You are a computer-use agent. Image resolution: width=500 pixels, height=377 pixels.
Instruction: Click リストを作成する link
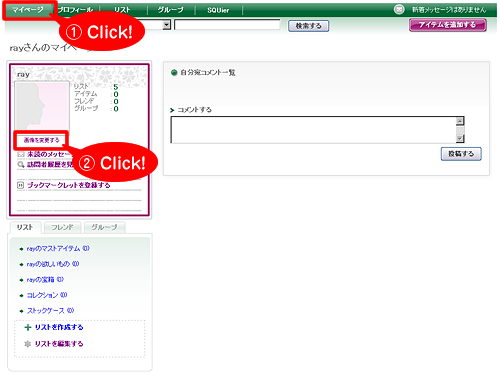tap(59, 327)
